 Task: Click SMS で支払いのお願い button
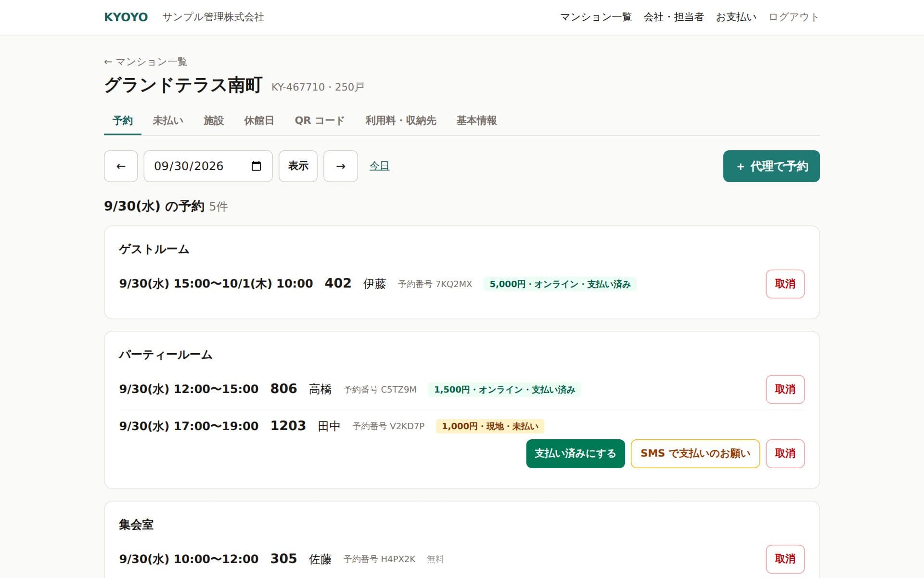tap(695, 454)
